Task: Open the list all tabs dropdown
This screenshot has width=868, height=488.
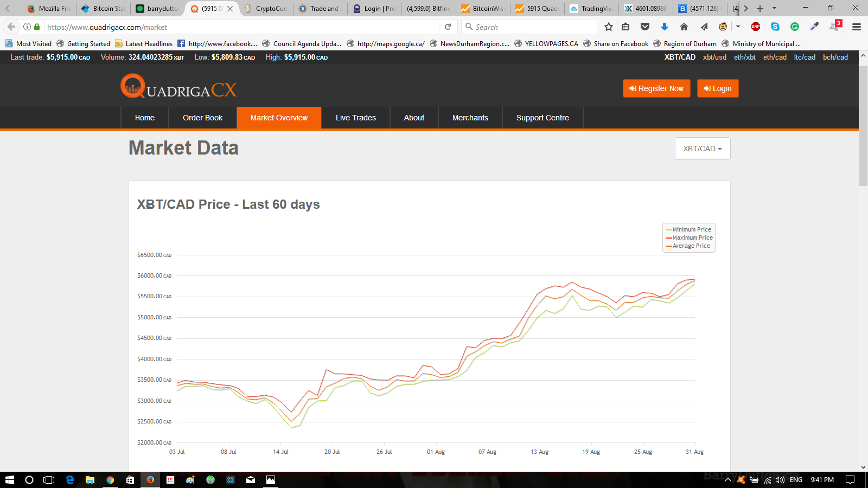Action: pos(774,8)
